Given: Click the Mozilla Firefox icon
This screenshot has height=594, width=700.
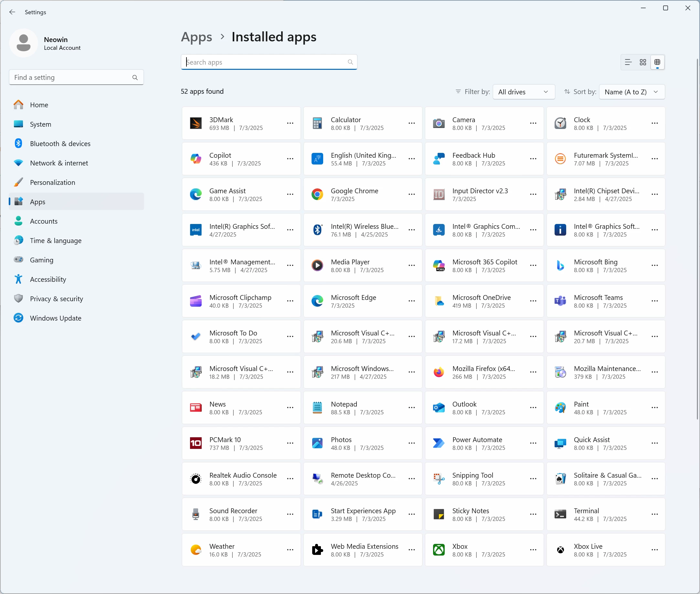Looking at the screenshot, I should [x=439, y=372].
